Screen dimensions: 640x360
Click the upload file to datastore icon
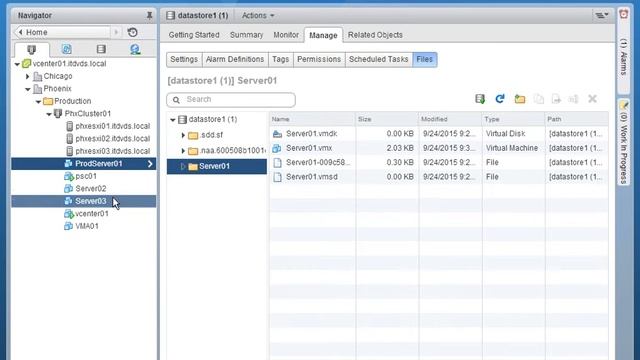480,99
